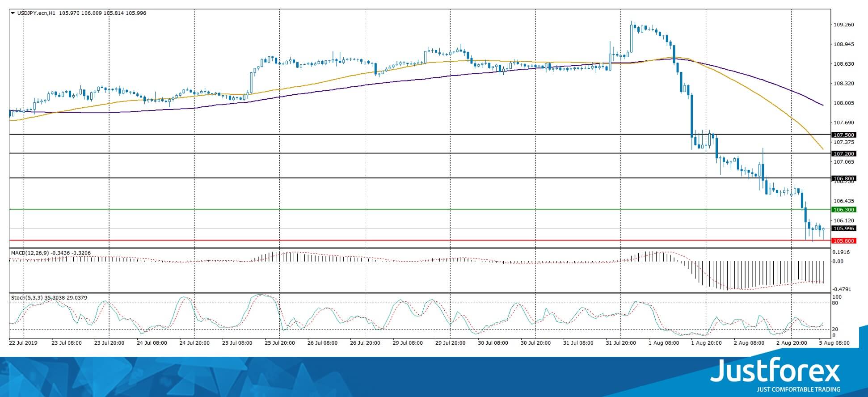Click the triangle beside USDJPY.ecn,H1 title
Viewport: 868px width, 397px height.
[x=13, y=13]
